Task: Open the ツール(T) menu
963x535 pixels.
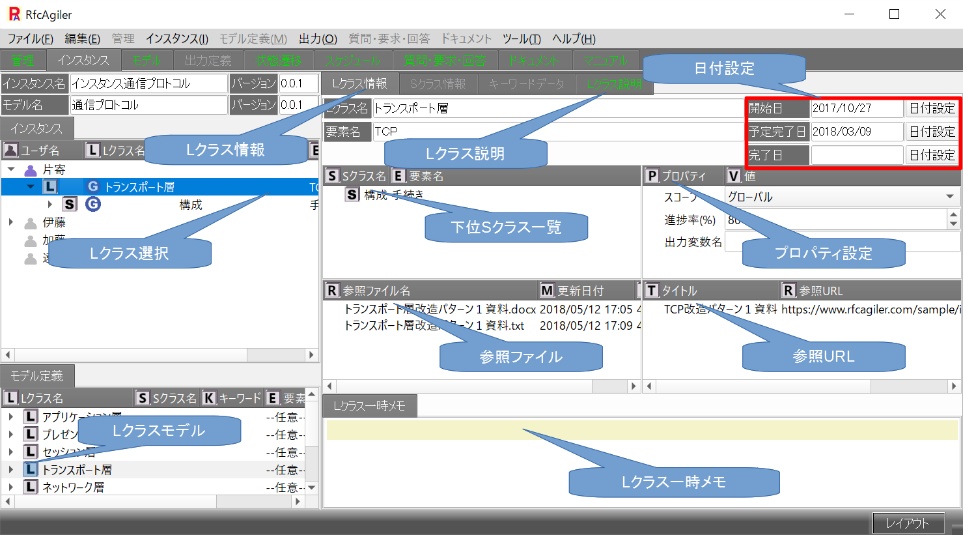Action: (521, 39)
